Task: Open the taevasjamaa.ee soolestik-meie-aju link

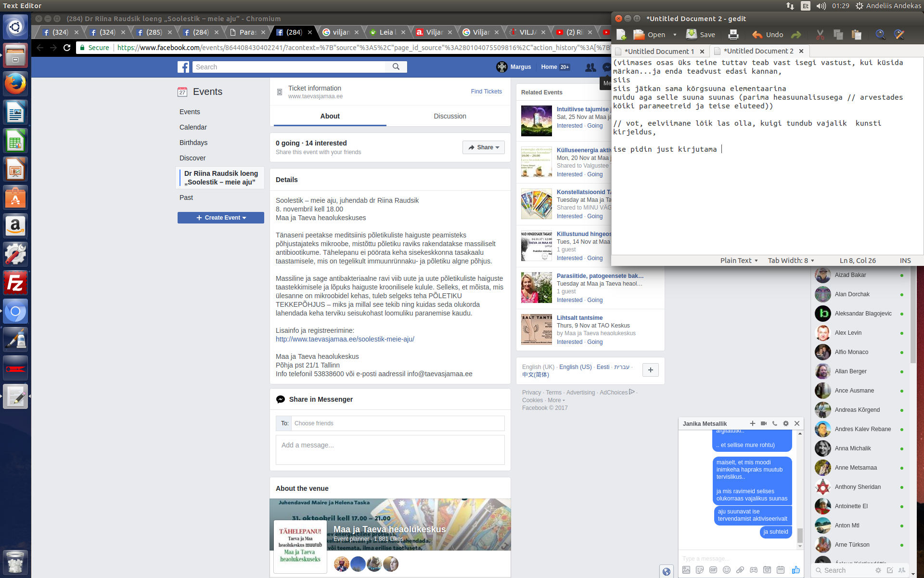Action: click(x=345, y=339)
